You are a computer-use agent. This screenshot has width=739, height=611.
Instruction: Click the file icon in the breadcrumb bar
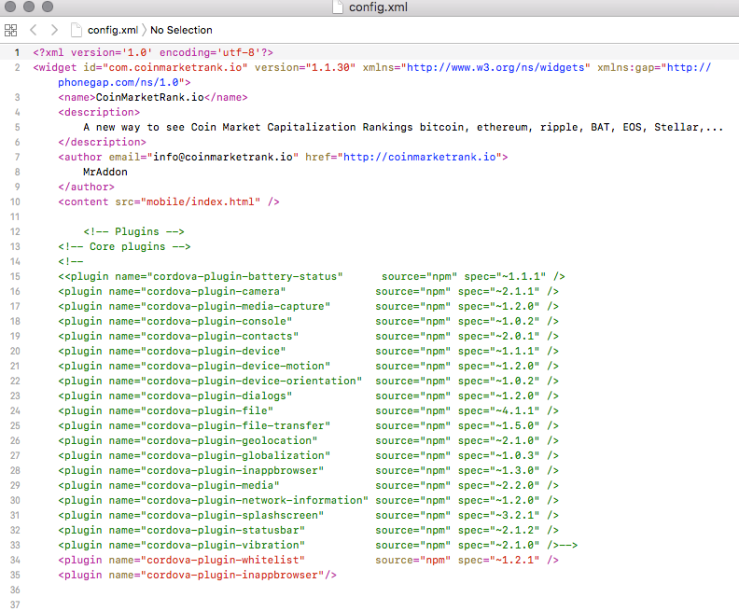78,30
